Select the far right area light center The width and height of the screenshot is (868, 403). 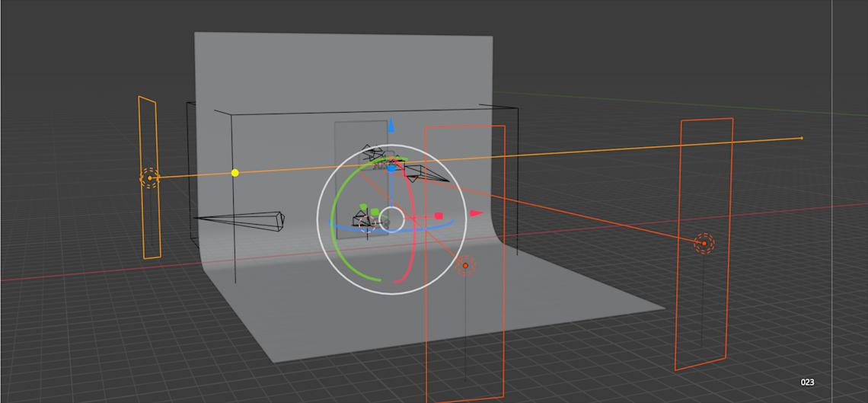tap(704, 244)
